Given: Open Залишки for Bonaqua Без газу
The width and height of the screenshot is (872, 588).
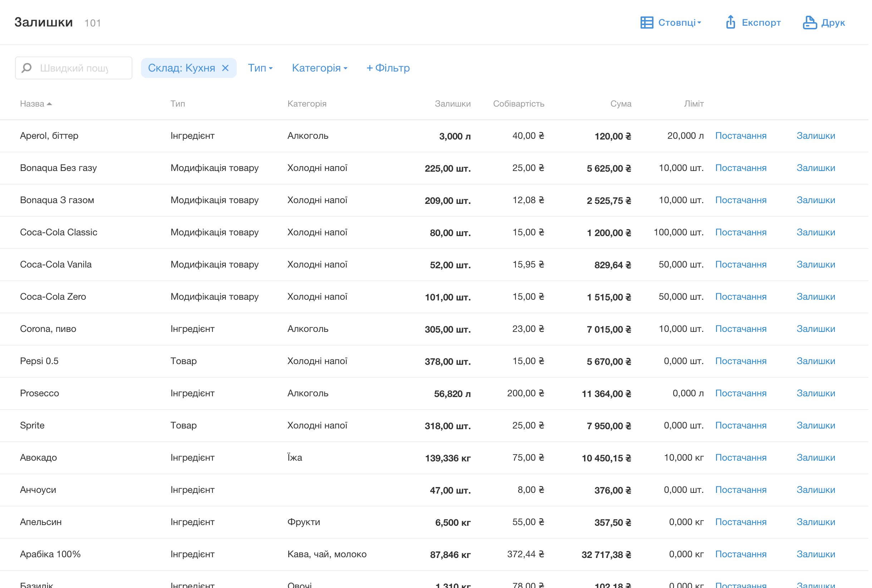Looking at the screenshot, I should 815,168.
